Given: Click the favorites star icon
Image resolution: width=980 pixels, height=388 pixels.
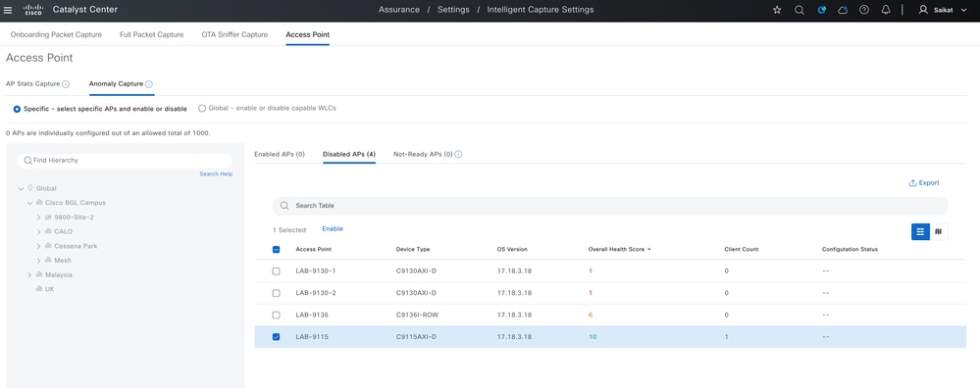Looking at the screenshot, I should point(777,10).
